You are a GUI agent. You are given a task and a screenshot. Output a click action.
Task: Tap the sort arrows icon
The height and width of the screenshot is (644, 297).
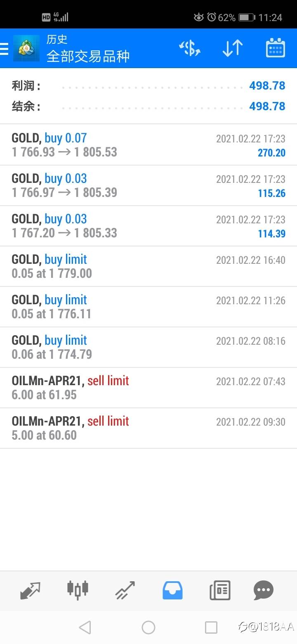tap(232, 49)
